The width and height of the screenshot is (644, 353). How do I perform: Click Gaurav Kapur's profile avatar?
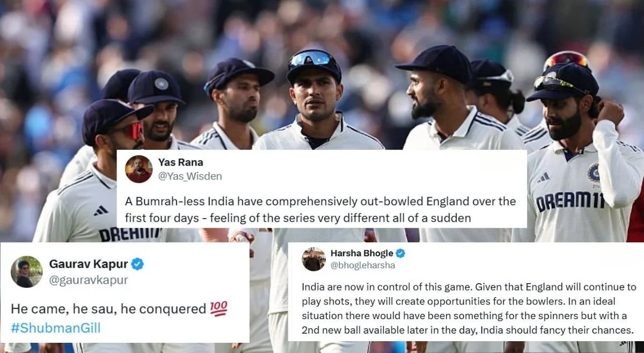pyautogui.click(x=27, y=272)
